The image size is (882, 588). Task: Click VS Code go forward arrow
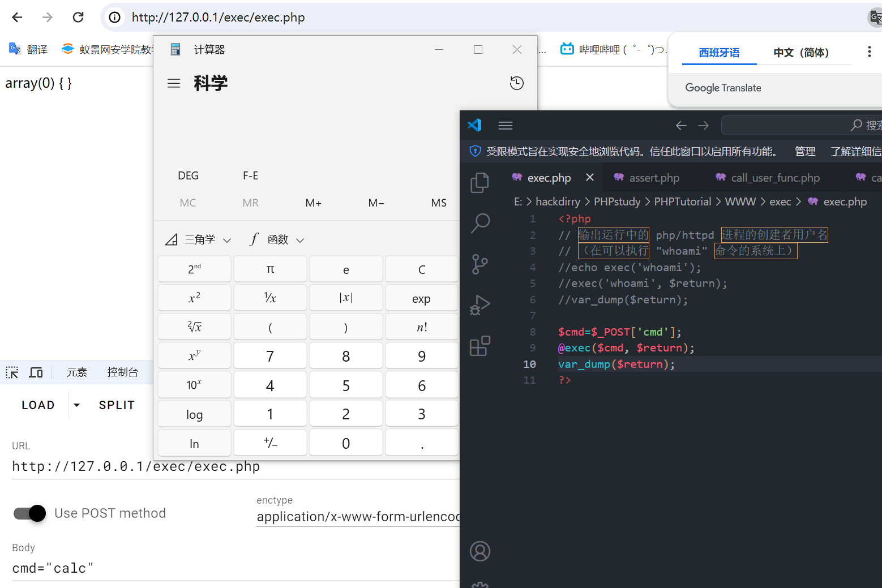tap(704, 125)
